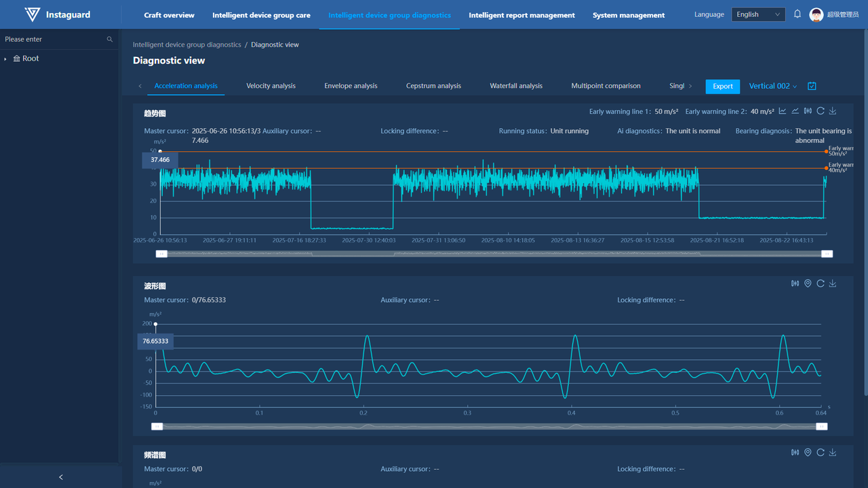Viewport: 868px width, 488px height.
Task: Go to Intelligent device group diagnostics breadcrumb
Action: (186, 45)
